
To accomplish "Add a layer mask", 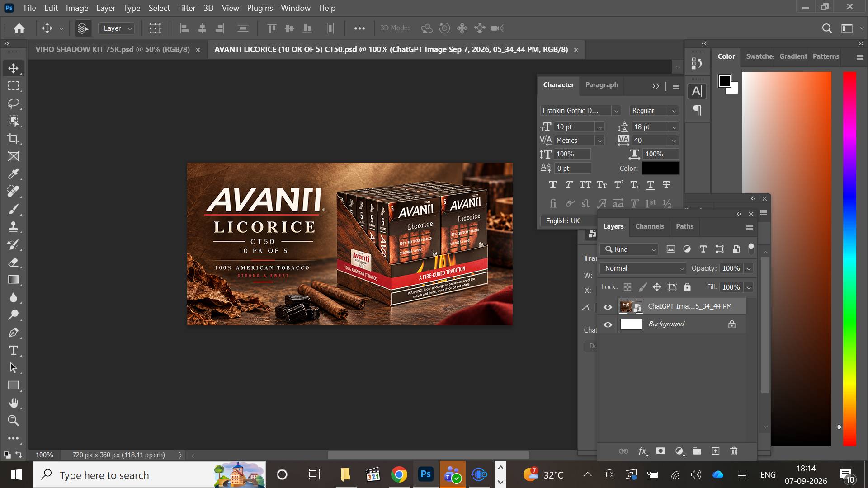I will point(660,451).
